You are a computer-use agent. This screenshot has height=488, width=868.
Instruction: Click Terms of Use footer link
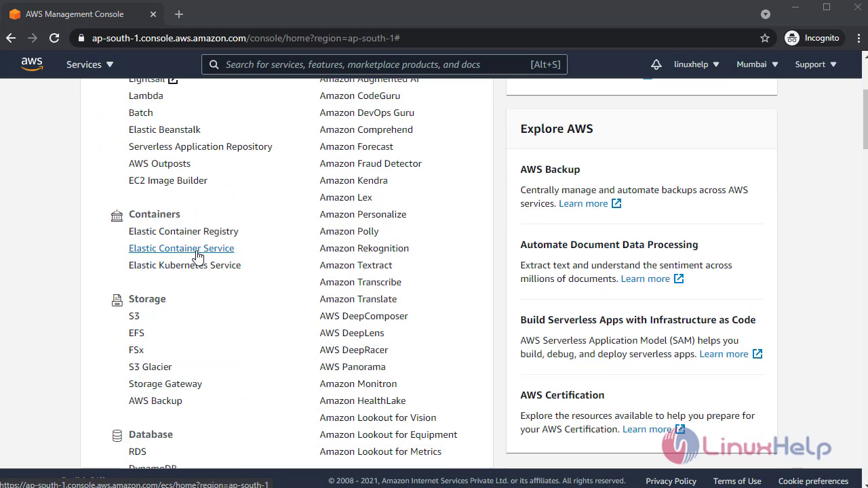point(737,481)
